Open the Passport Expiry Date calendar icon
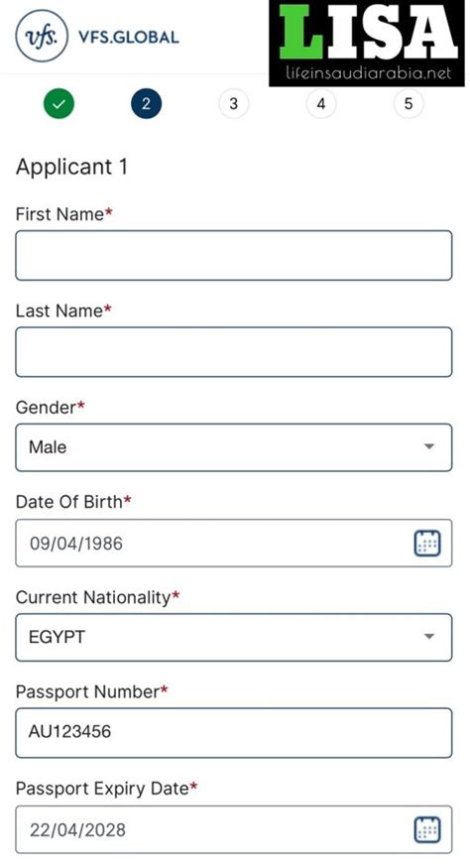 click(427, 829)
